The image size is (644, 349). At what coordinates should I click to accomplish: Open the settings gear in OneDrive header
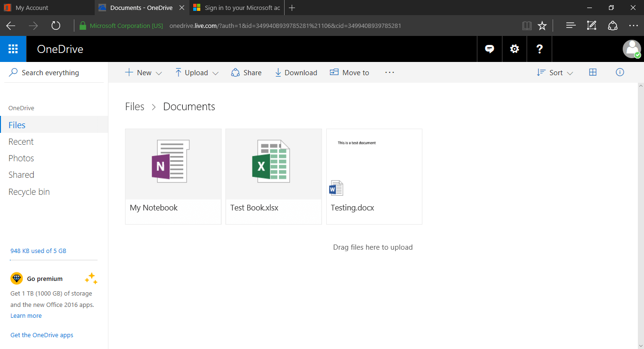(514, 49)
